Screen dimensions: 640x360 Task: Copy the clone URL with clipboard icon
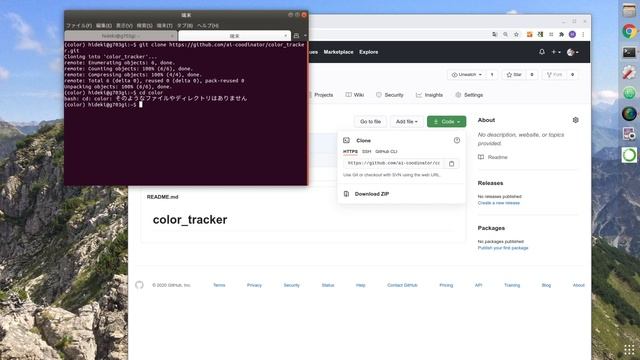tap(451, 163)
